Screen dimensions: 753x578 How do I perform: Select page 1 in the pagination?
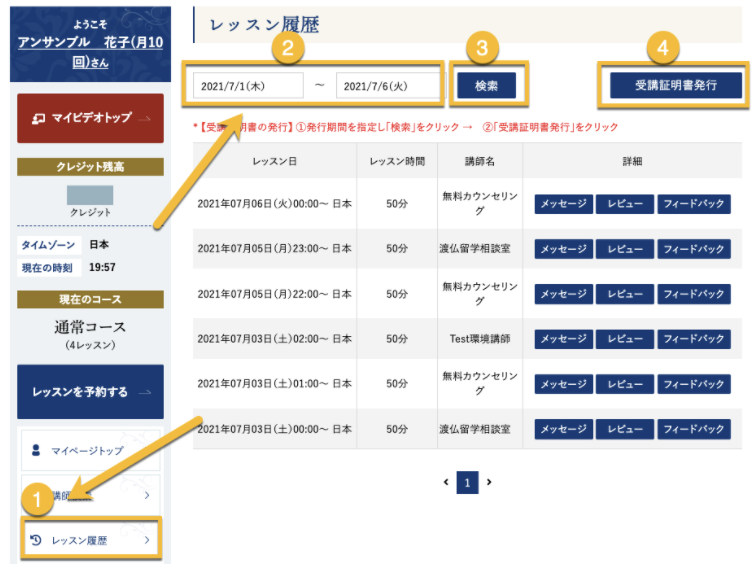(467, 482)
